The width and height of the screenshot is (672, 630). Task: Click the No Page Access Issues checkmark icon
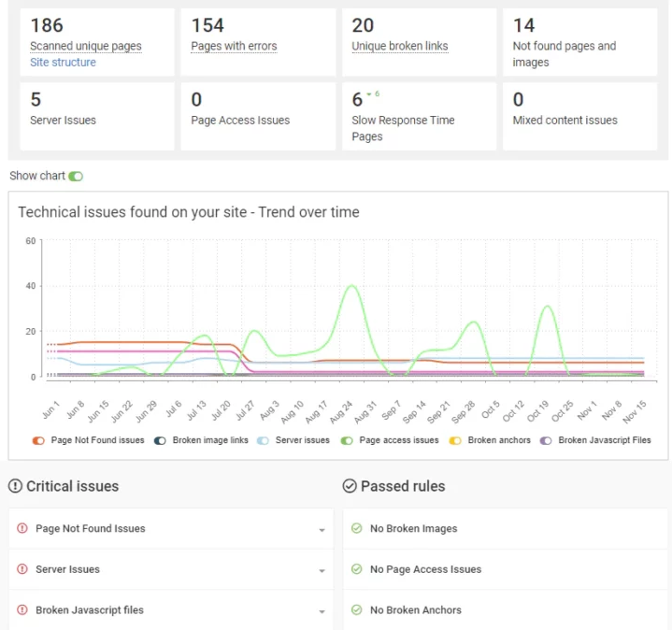[x=356, y=569]
